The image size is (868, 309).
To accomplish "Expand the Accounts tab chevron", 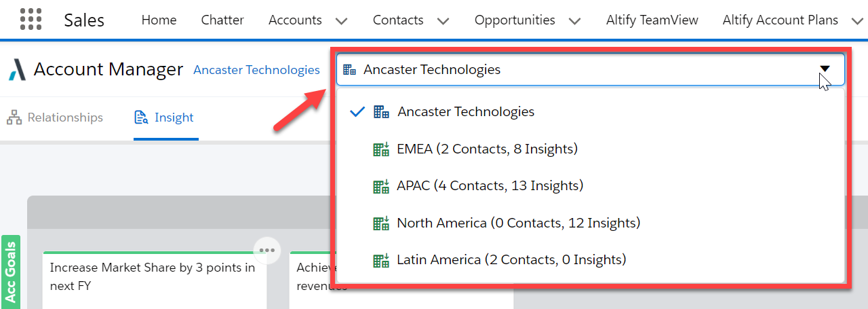I will pos(342,21).
